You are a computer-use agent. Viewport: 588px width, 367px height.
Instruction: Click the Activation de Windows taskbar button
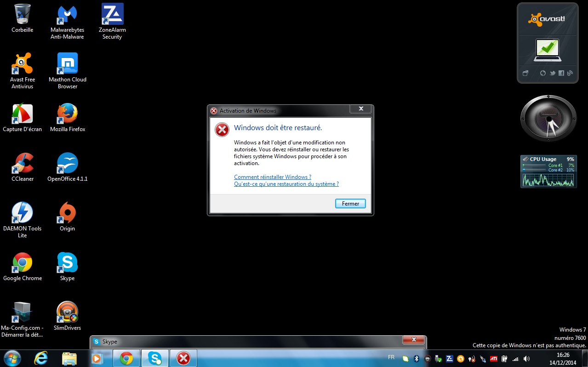pos(183,358)
